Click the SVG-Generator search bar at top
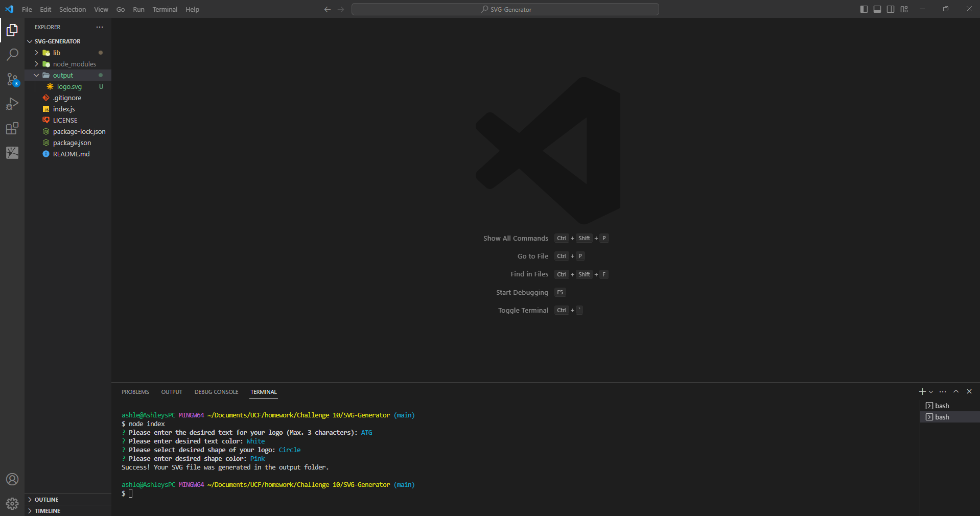 pyautogui.click(x=505, y=9)
